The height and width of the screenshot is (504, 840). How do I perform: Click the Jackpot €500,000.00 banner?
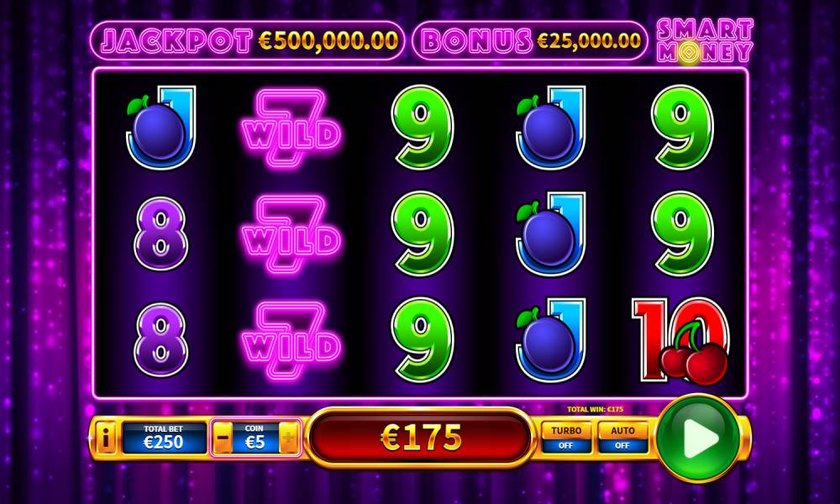[247, 40]
